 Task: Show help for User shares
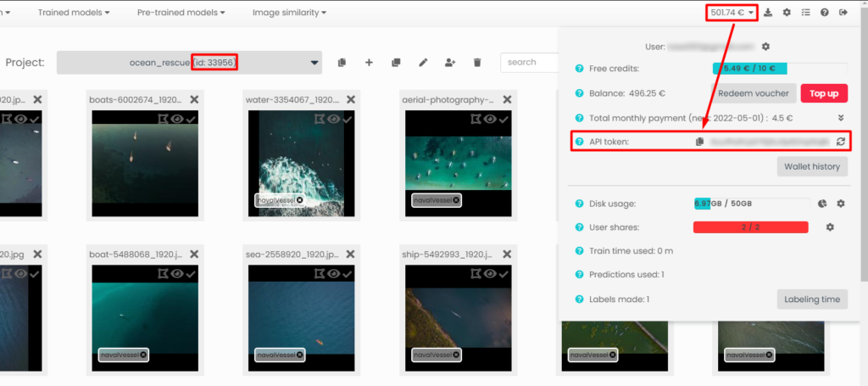pyautogui.click(x=579, y=227)
